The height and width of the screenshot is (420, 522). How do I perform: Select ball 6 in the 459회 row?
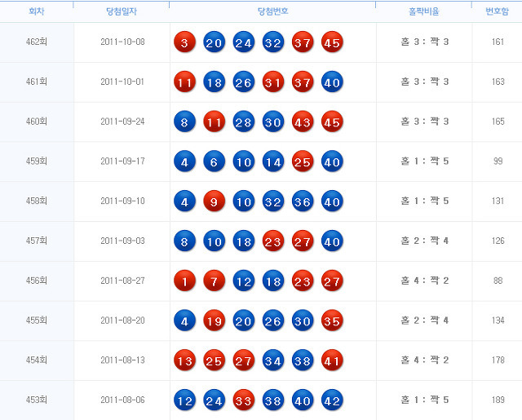tap(214, 161)
